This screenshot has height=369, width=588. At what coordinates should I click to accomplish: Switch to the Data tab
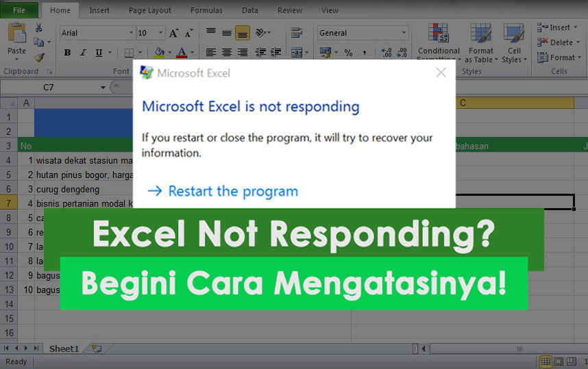249,10
